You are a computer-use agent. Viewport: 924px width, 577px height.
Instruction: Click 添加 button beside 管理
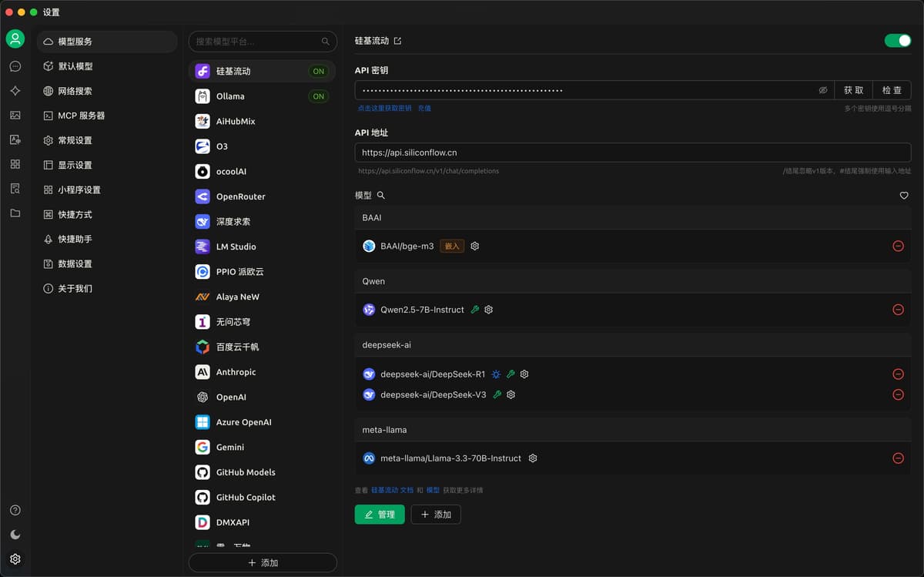pos(436,515)
